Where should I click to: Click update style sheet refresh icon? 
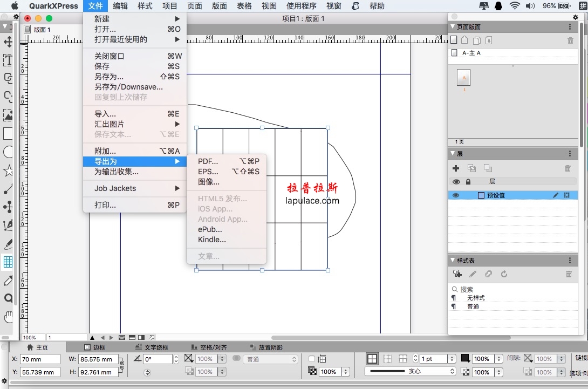[504, 274]
